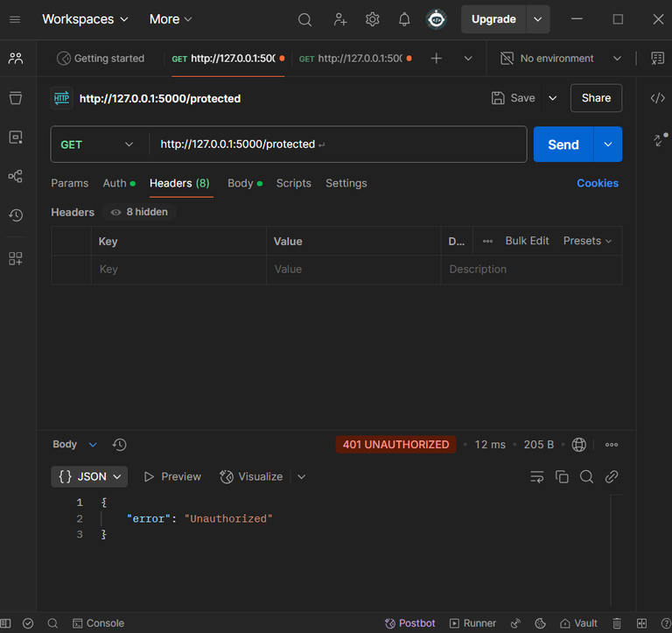The width and height of the screenshot is (672, 633).
Task: Expand the Send button dropdown arrow
Action: [608, 144]
